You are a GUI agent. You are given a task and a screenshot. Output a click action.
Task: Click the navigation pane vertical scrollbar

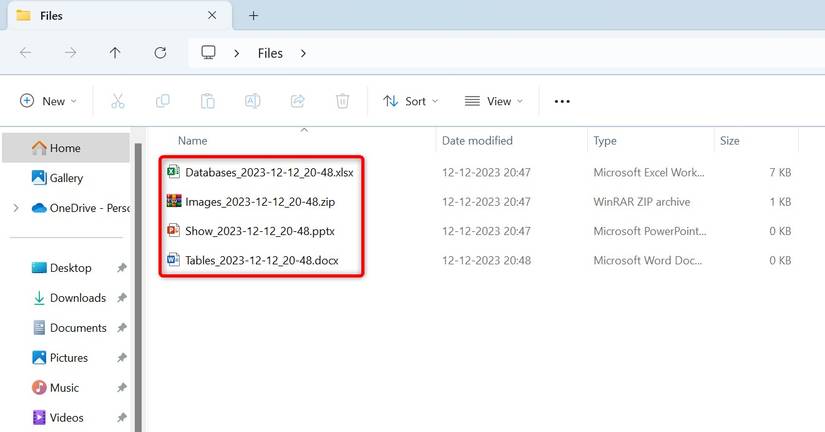[x=138, y=287]
